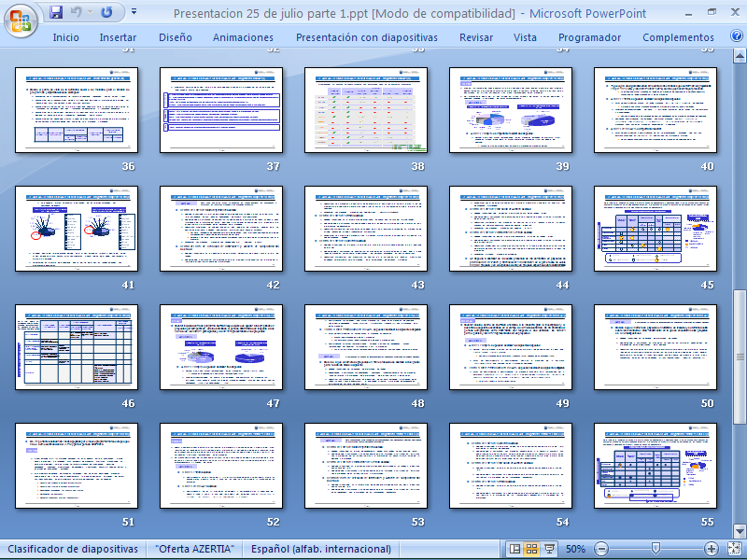This screenshot has height=560, width=747.
Task: Switch to the Revisar tab
Action: [x=476, y=37]
